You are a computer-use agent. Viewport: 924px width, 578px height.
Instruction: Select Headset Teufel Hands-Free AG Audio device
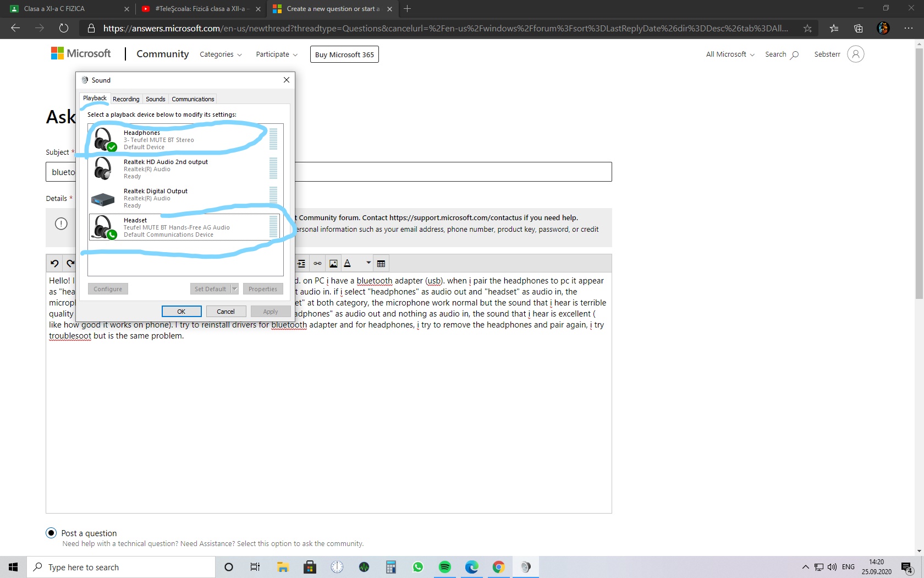pyautogui.click(x=185, y=227)
